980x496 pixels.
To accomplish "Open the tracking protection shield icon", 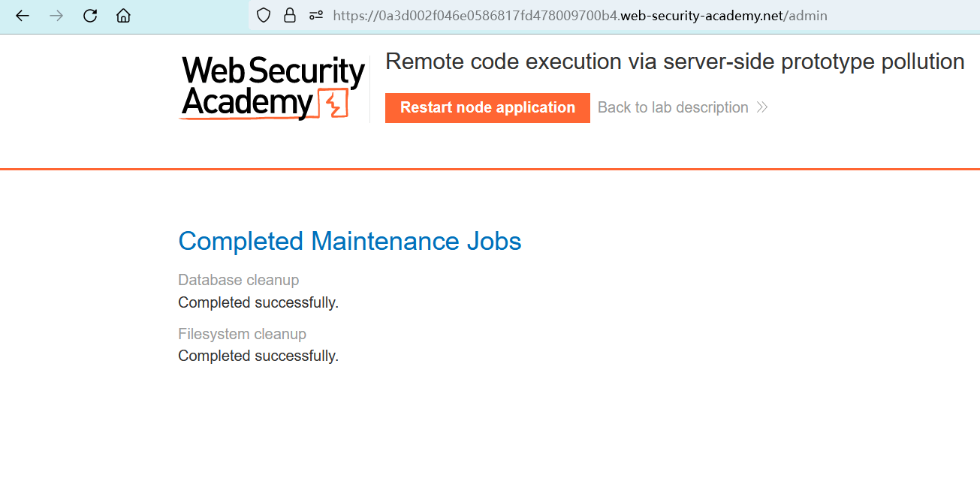I will click(263, 16).
